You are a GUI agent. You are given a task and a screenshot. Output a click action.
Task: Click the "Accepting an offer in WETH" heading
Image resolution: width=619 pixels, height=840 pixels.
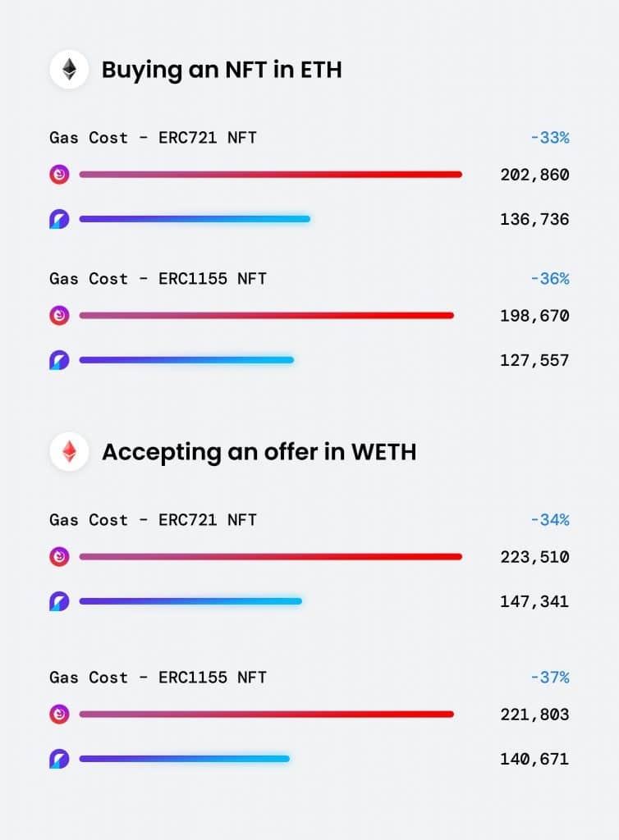259,452
